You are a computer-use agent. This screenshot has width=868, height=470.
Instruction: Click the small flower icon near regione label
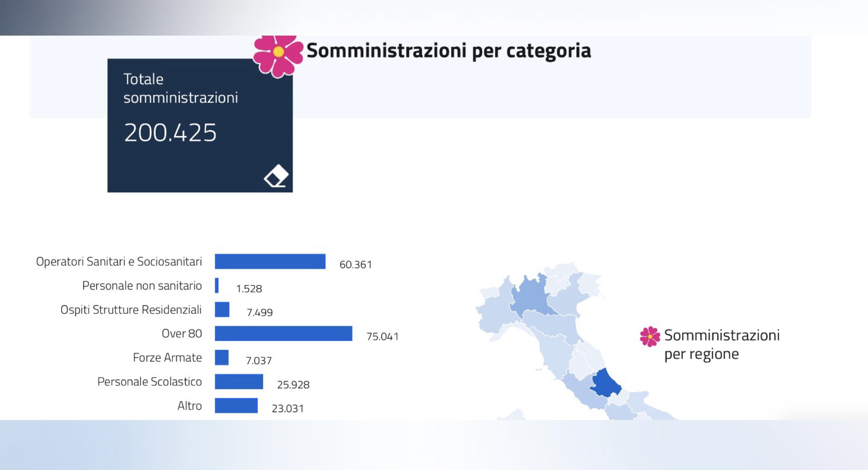point(650,336)
